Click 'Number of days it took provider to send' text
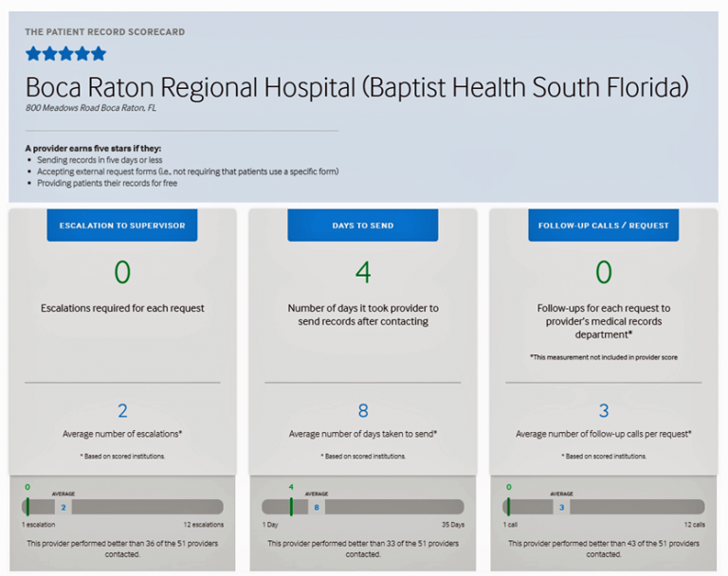Viewport: 728px width, 576px height. (x=363, y=315)
